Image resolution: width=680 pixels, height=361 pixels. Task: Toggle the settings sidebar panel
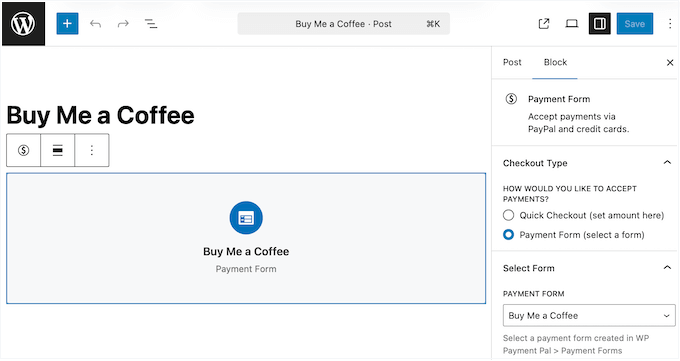[x=600, y=23]
